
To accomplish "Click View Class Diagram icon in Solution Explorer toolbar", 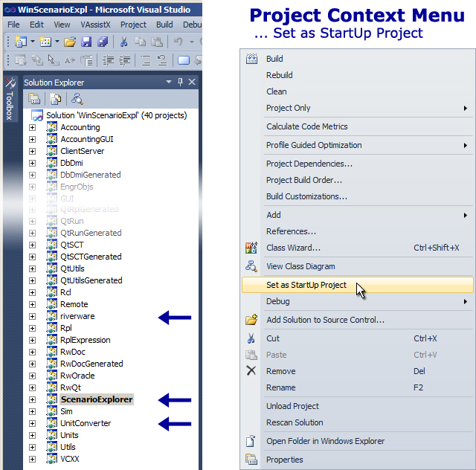I will pyautogui.click(x=77, y=99).
